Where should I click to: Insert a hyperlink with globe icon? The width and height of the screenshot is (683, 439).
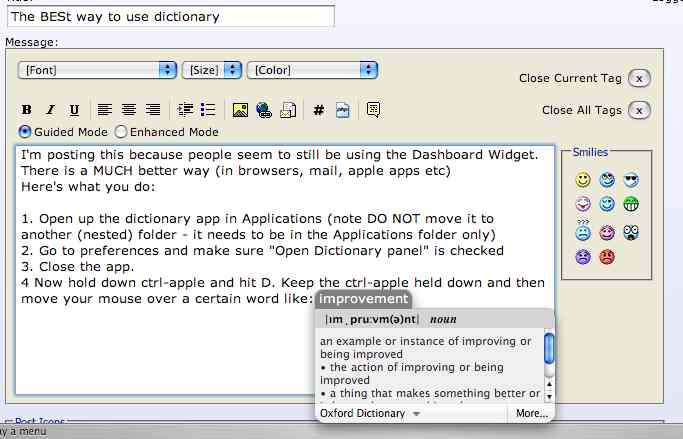point(264,110)
